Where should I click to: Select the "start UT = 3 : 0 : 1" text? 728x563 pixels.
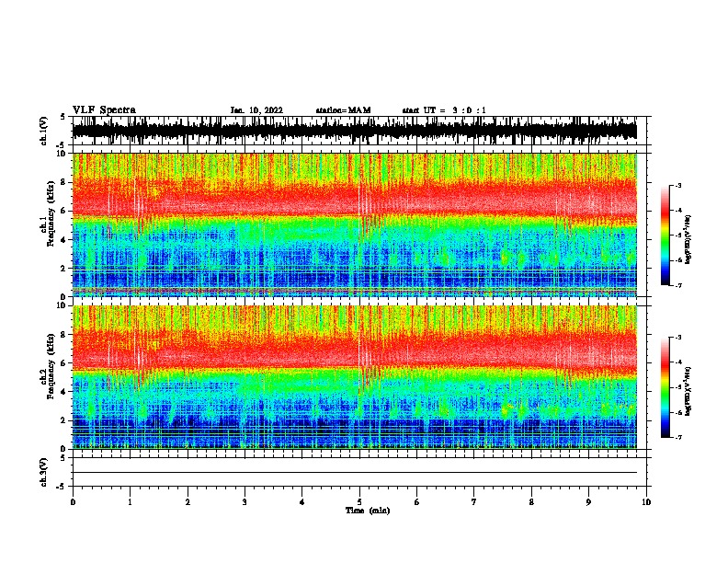click(444, 110)
